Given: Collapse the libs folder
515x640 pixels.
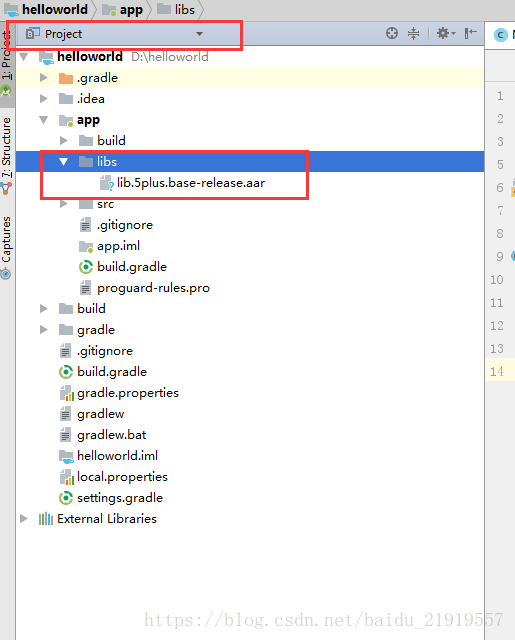Looking at the screenshot, I should [x=64, y=162].
